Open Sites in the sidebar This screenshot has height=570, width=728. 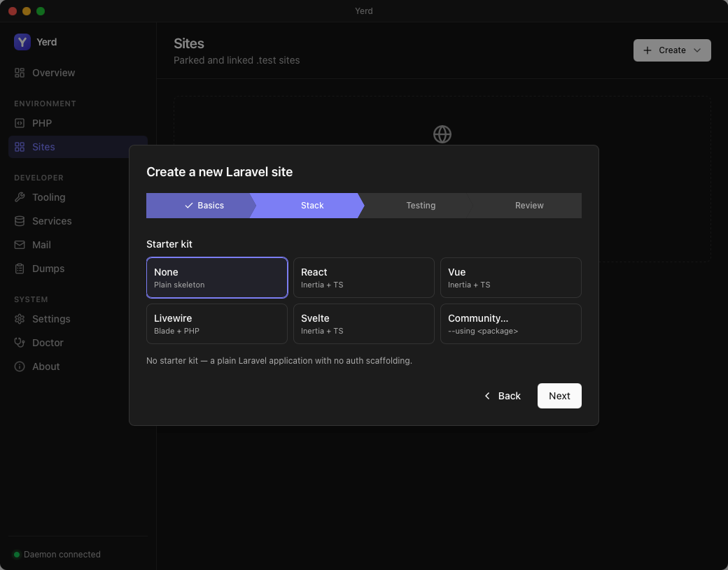(78, 147)
